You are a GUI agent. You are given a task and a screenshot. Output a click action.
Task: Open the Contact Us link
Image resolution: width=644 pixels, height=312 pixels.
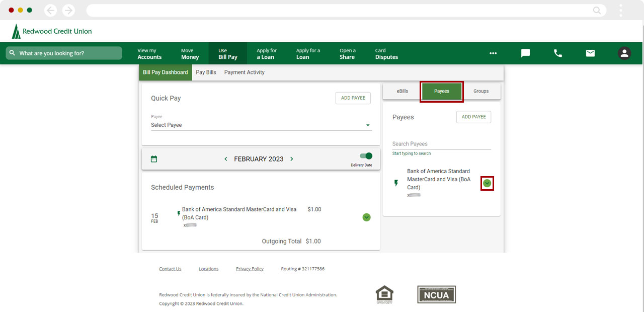(170, 269)
